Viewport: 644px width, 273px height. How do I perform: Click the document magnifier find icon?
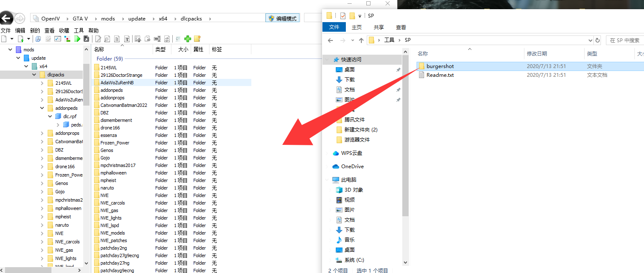pos(107,39)
